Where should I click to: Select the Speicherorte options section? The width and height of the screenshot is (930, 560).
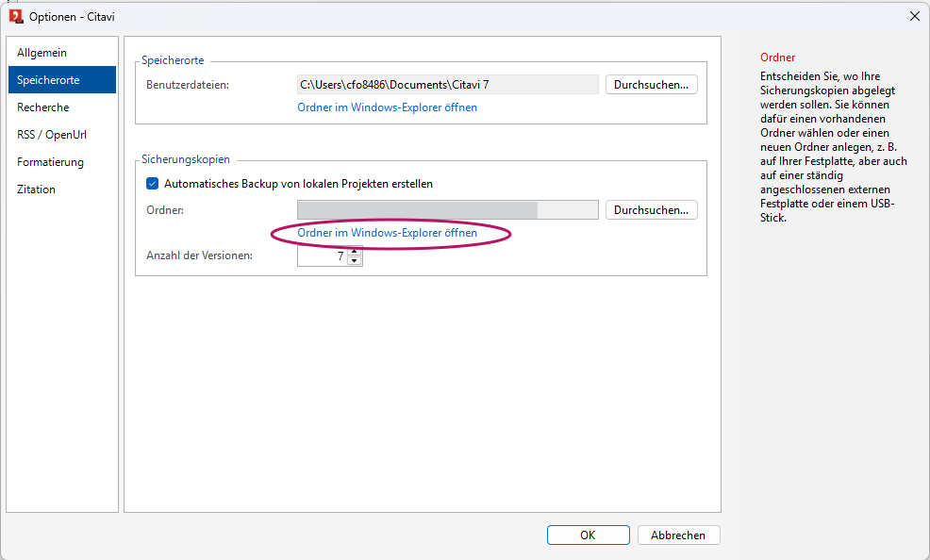pos(62,80)
